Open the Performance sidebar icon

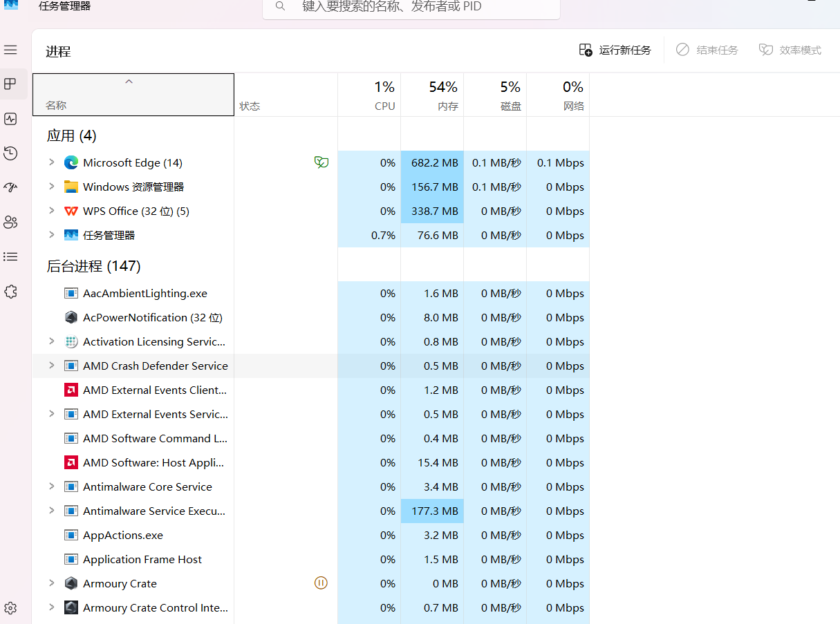click(10, 119)
